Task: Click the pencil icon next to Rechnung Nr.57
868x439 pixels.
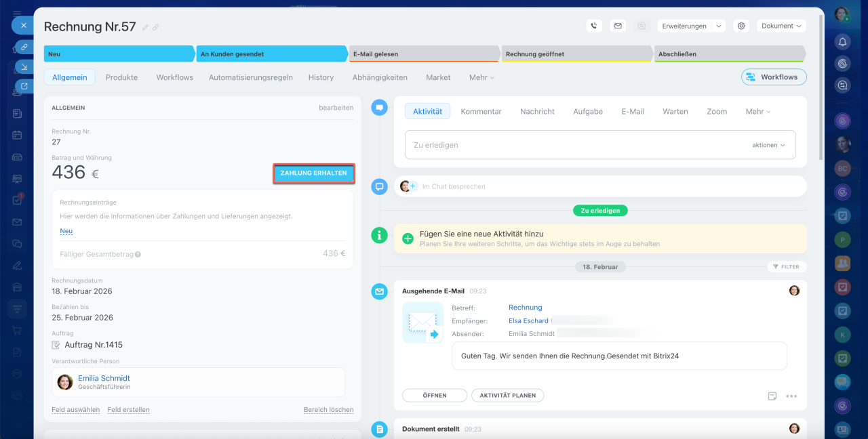Action: pyautogui.click(x=144, y=27)
